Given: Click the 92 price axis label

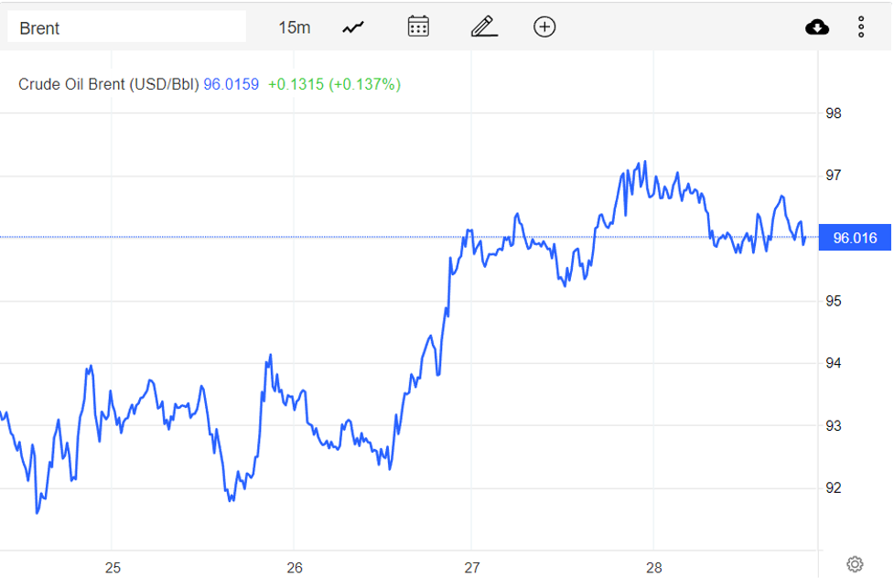Looking at the screenshot, I should 833,488.
